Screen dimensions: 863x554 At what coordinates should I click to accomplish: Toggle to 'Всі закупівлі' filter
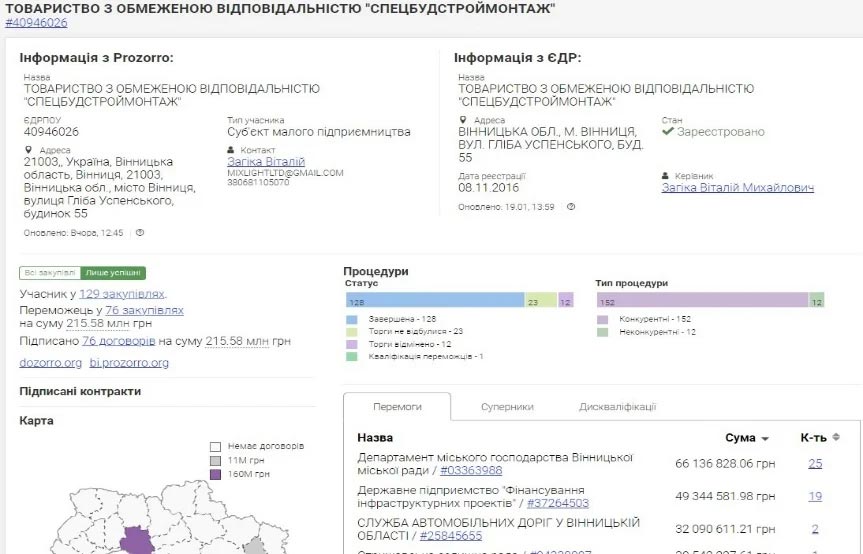pos(50,273)
